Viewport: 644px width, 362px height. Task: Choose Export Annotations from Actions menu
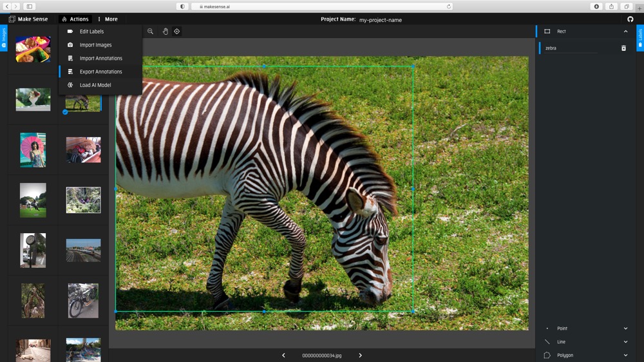coord(100,71)
